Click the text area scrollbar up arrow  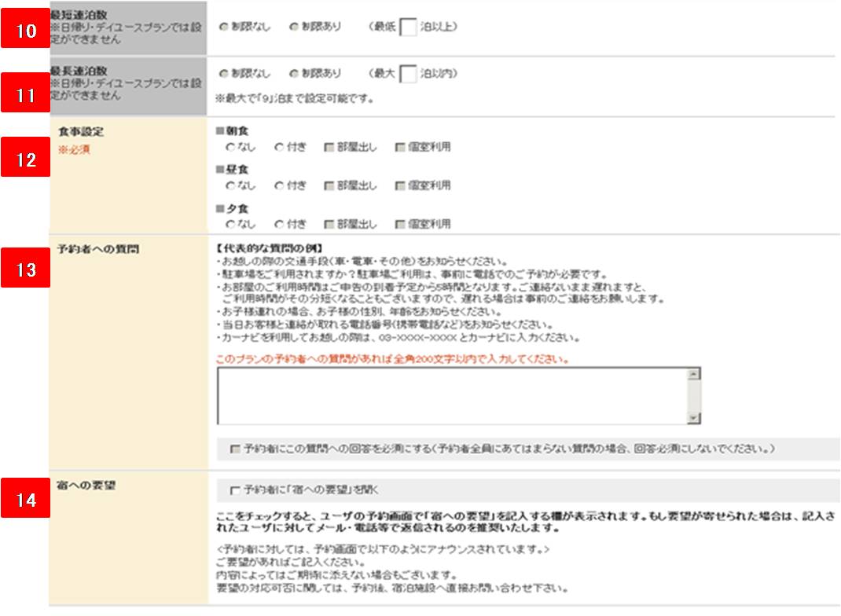point(693,375)
